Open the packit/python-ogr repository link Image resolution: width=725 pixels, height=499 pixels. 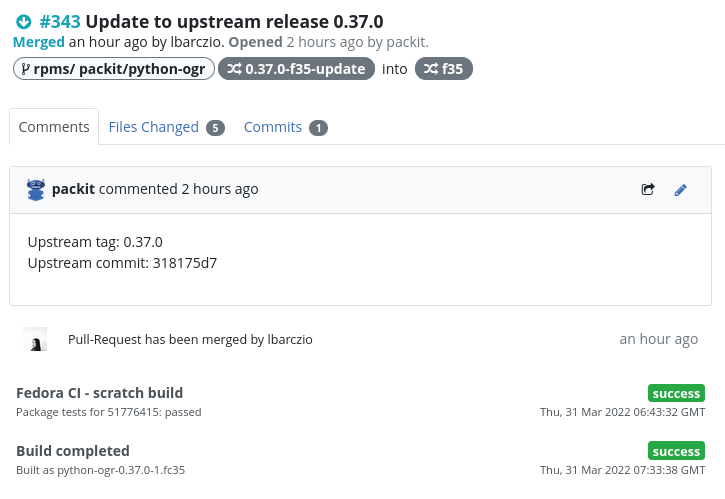coord(122,69)
